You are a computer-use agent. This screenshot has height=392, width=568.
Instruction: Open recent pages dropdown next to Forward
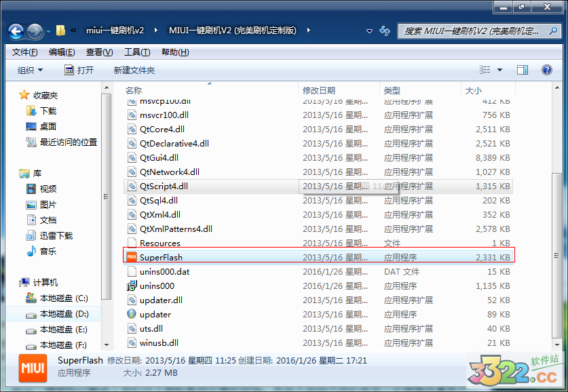pos(49,31)
